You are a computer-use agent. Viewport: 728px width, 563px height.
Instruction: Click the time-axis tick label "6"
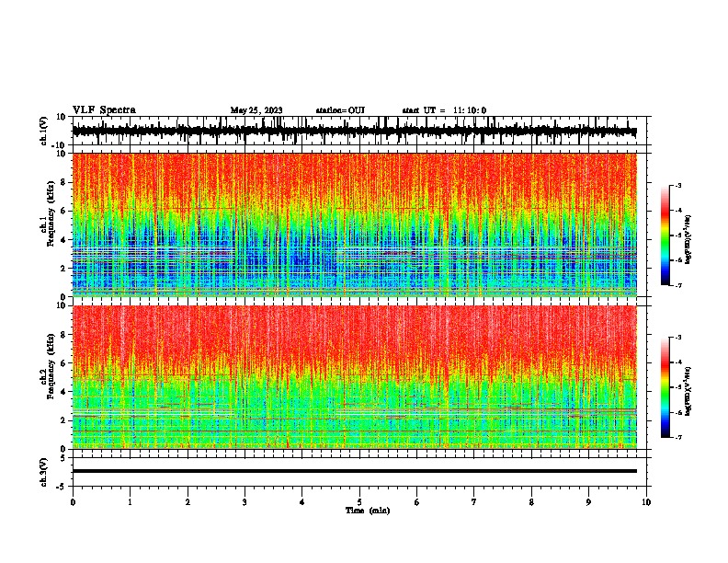click(417, 502)
